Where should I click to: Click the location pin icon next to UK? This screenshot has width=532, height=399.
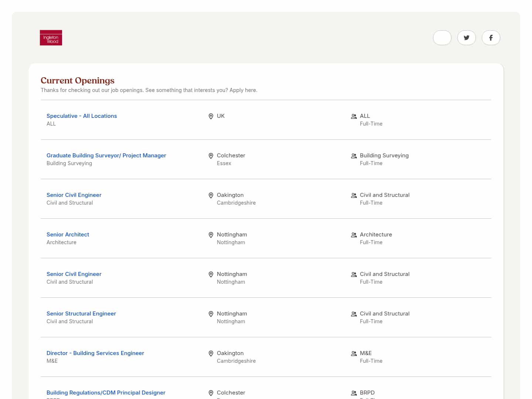click(x=211, y=116)
